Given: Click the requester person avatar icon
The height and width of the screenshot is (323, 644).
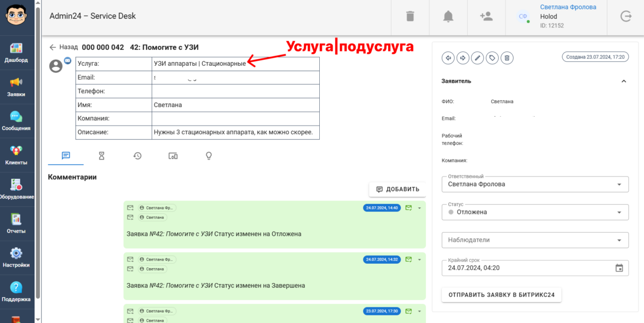Looking at the screenshot, I should pos(56,66).
